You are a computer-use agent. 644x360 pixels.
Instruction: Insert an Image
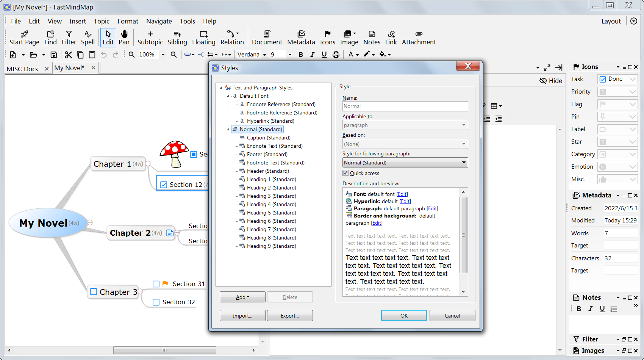click(349, 38)
